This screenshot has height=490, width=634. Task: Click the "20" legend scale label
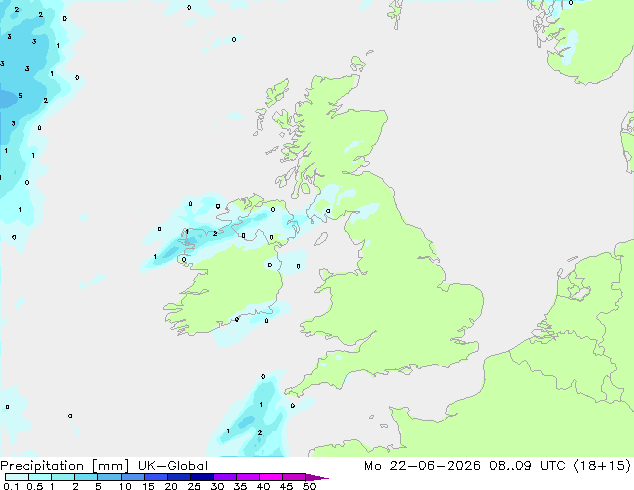(171, 486)
